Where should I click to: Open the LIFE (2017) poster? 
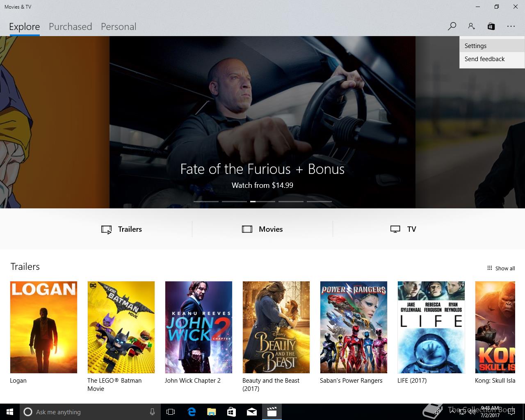(x=431, y=327)
